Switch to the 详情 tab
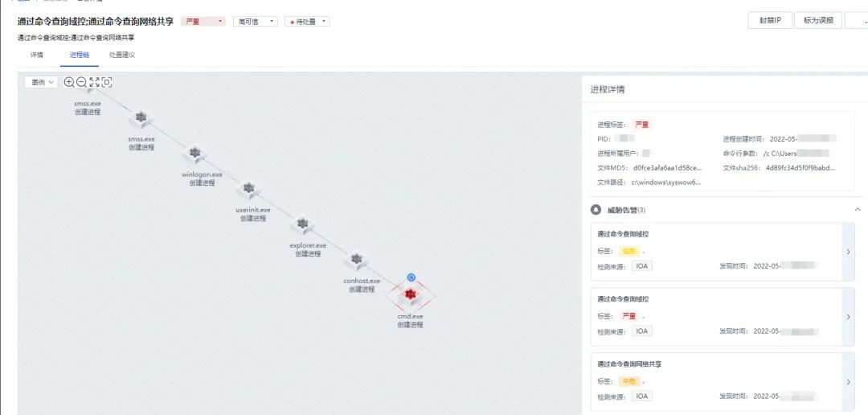The image size is (868, 415). coord(36,55)
